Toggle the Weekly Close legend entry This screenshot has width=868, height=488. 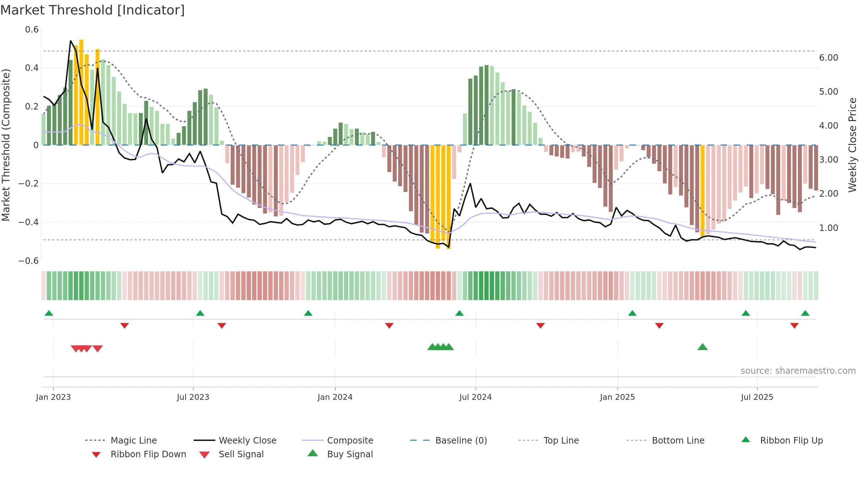point(235,440)
